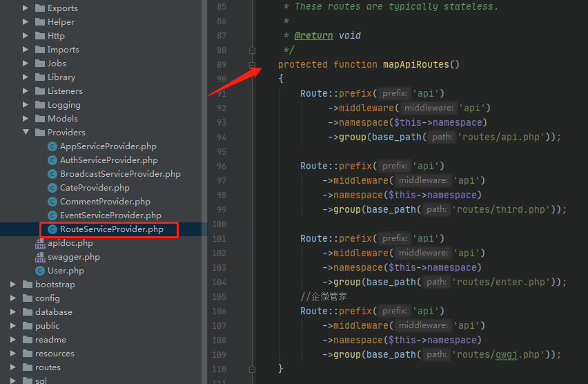
Task: Collapse the mapApiRoutes function fold marker
Action: point(253,65)
